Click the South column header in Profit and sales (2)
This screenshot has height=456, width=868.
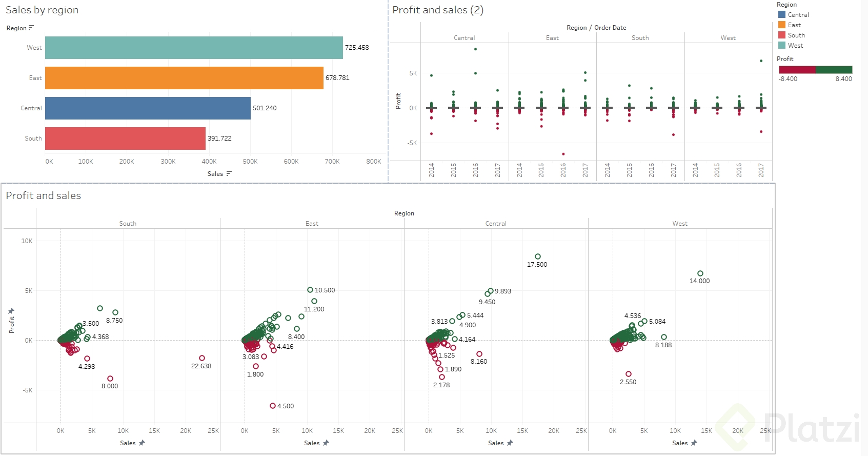(x=640, y=38)
